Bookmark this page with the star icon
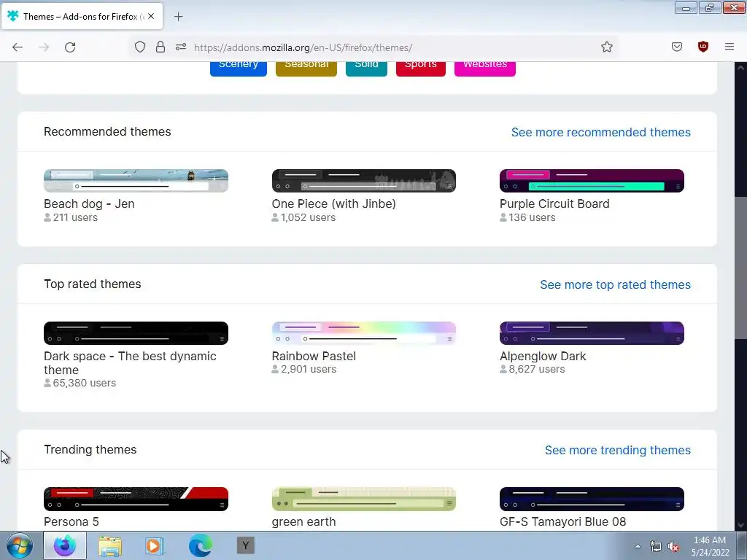 point(606,47)
